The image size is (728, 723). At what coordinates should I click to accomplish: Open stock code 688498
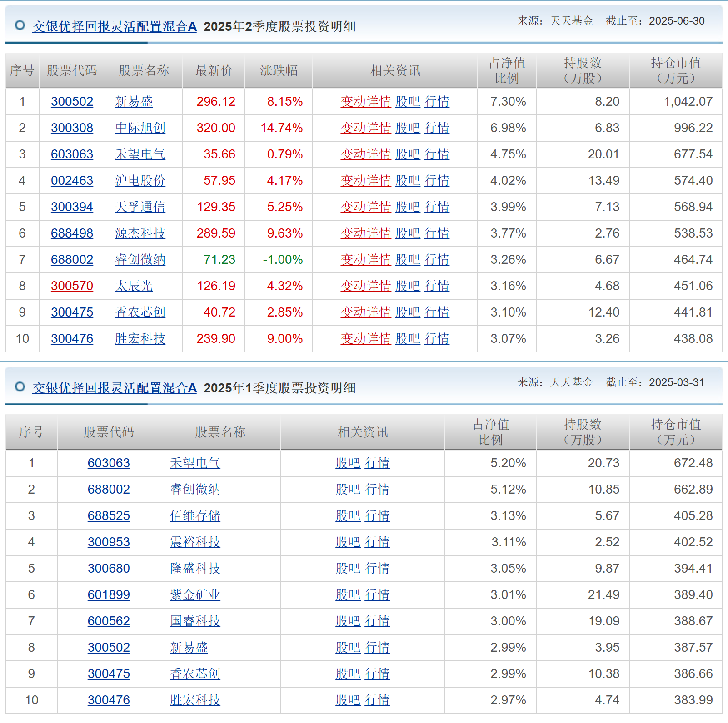(72, 233)
